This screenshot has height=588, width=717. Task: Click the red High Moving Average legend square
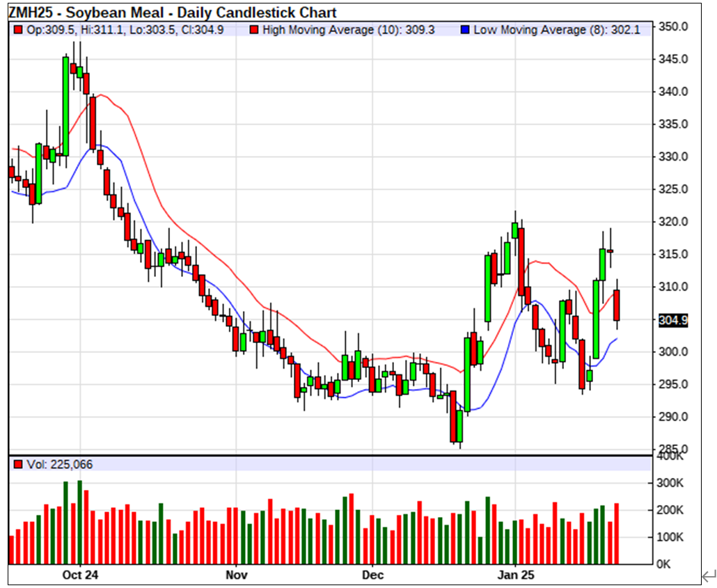255,30
